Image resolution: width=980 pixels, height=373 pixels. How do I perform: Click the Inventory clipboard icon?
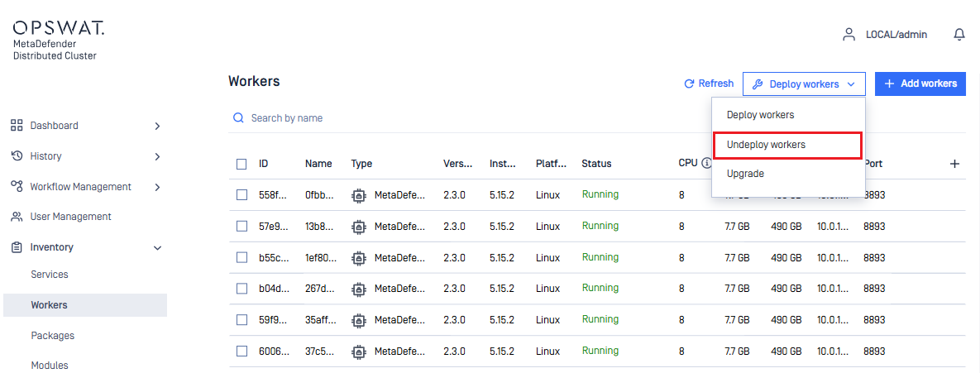[17, 247]
